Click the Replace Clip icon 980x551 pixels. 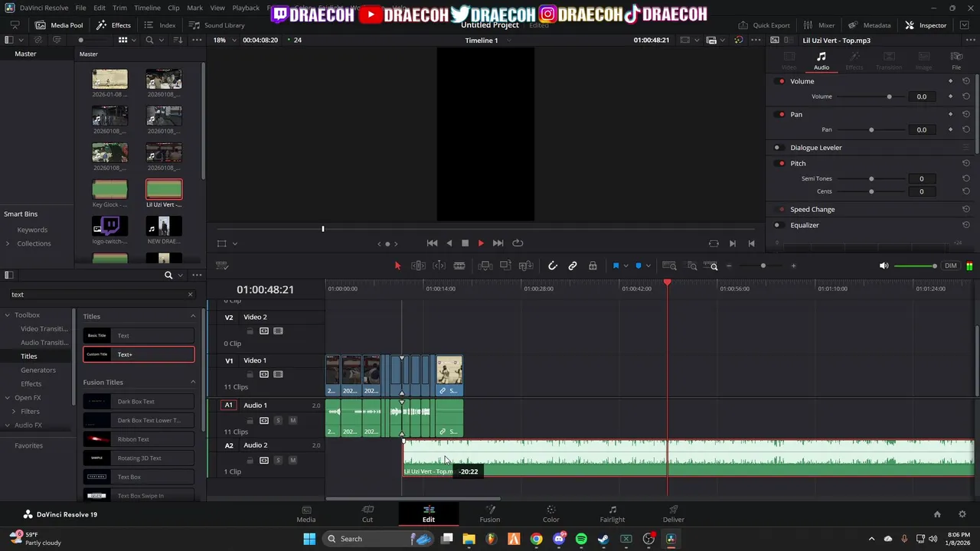tap(526, 266)
